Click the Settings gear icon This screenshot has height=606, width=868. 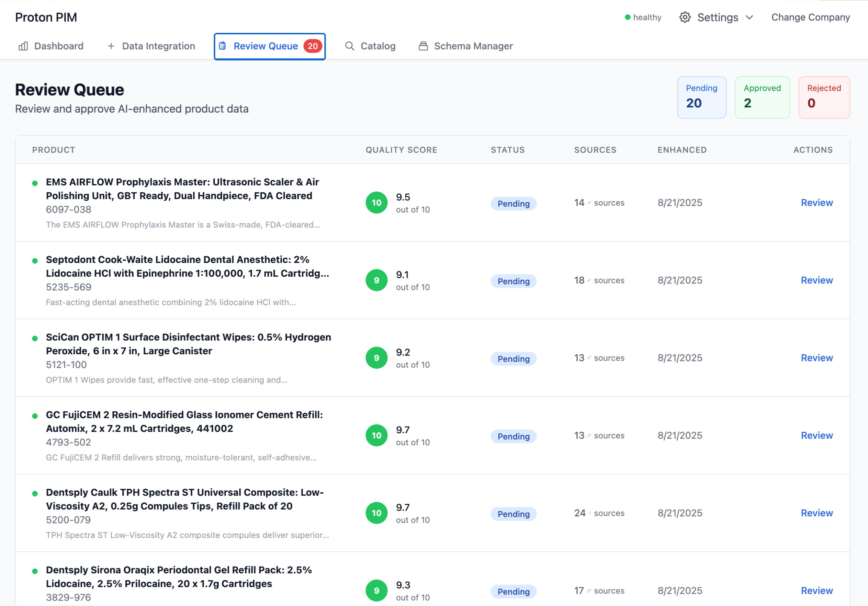tap(685, 18)
